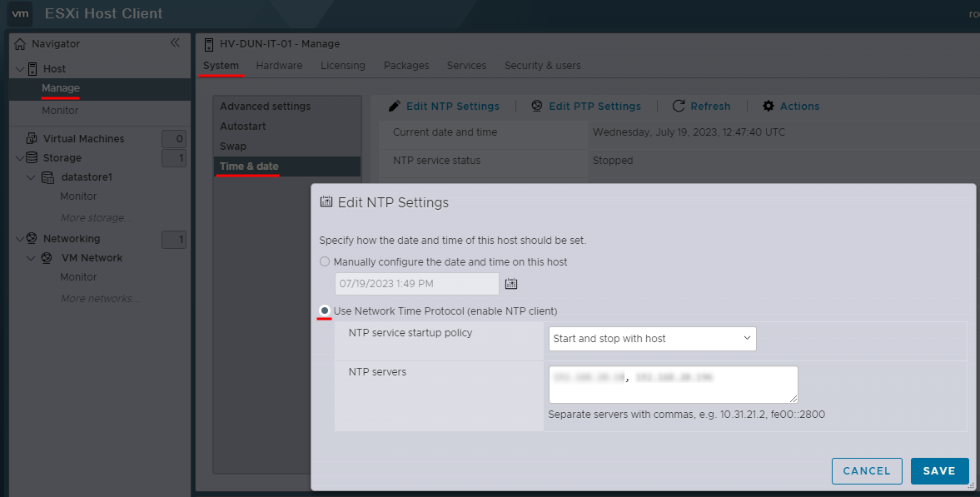Click the Actions gear icon
Image resolution: width=980 pixels, height=497 pixels.
coord(769,107)
